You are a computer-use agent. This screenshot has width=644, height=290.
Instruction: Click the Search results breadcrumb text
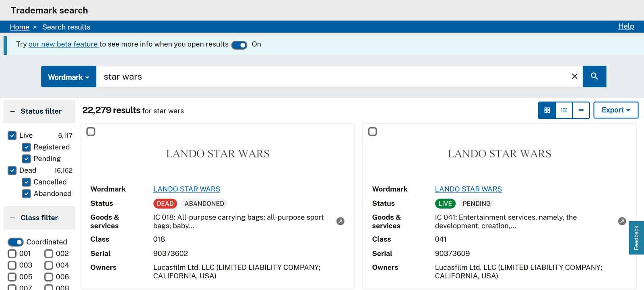tap(66, 27)
